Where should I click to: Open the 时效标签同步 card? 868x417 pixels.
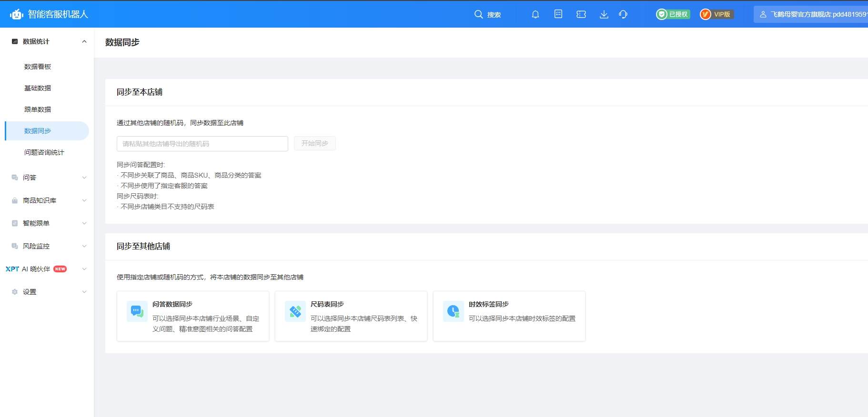tap(509, 316)
